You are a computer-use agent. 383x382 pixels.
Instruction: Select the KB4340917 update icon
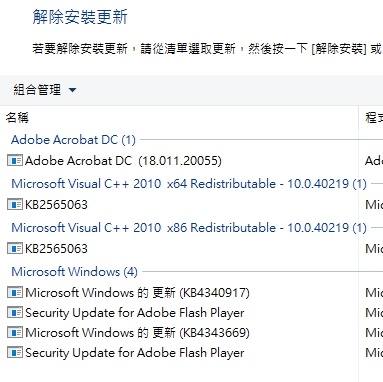tap(15, 293)
